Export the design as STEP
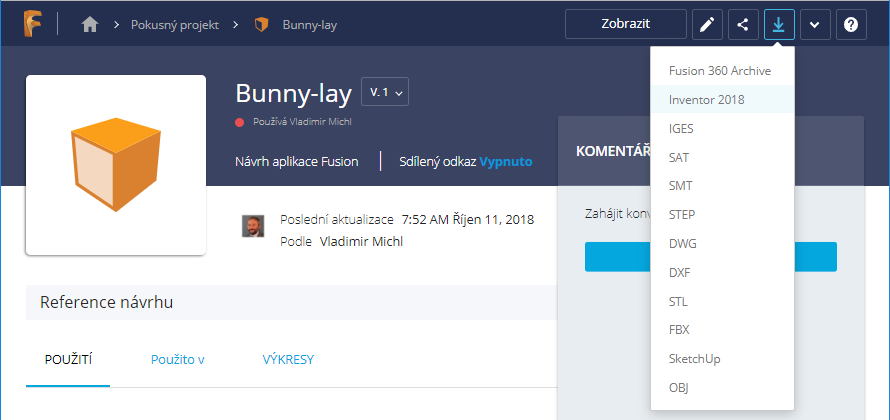This screenshot has width=890, height=420. click(722, 215)
